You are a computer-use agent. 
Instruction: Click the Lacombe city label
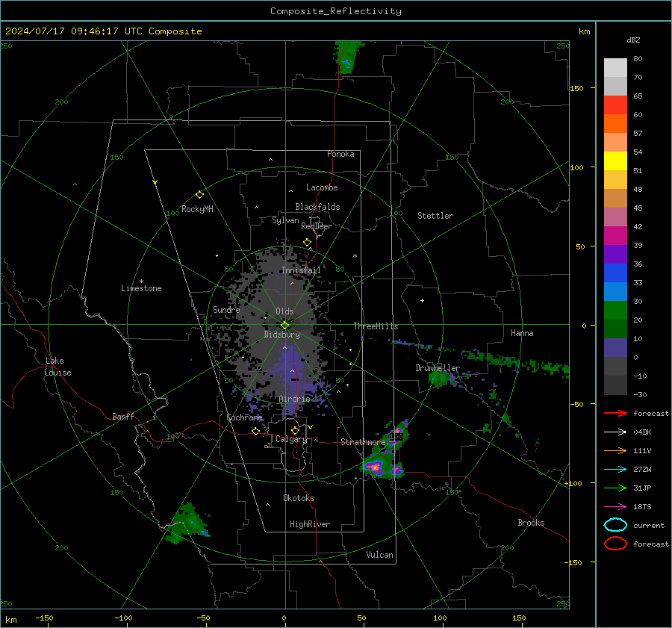(322, 187)
